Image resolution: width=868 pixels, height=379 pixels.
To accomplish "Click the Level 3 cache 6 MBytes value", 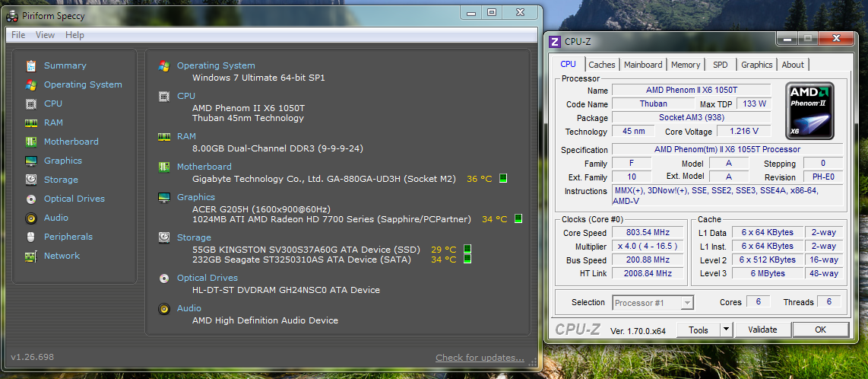I will tap(767, 273).
